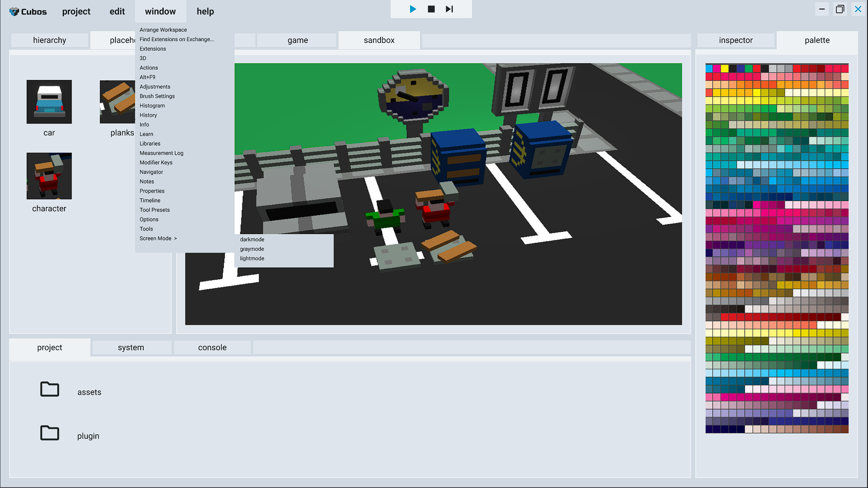Switch to the hierarchy tab
This screenshot has height=488, width=868.
(x=50, y=40)
